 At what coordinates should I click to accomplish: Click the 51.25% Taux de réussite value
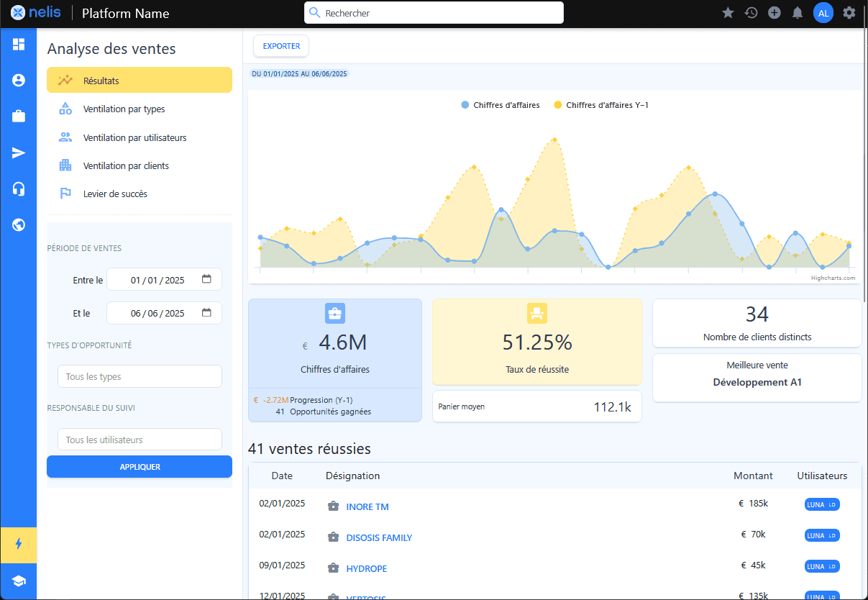(x=537, y=342)
